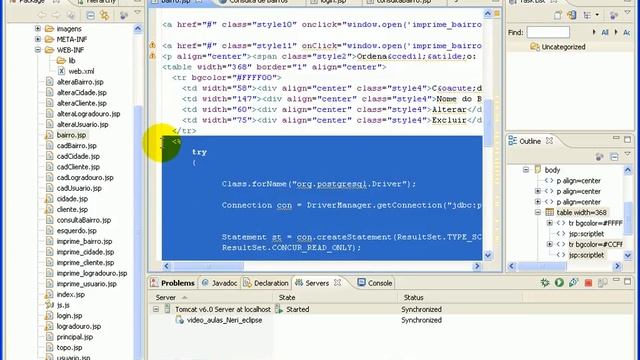Expand the imagens folder
This screenshot has height=360, width=640.
(x=38, y=29)
